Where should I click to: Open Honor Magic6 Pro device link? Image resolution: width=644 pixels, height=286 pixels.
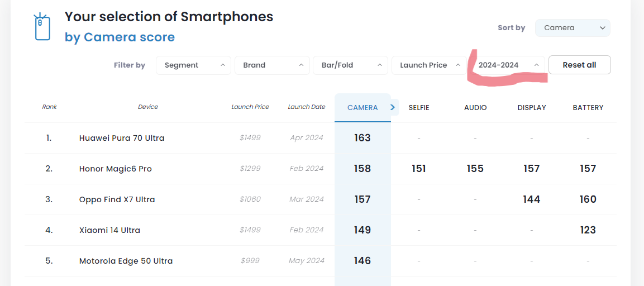[116, 169]
